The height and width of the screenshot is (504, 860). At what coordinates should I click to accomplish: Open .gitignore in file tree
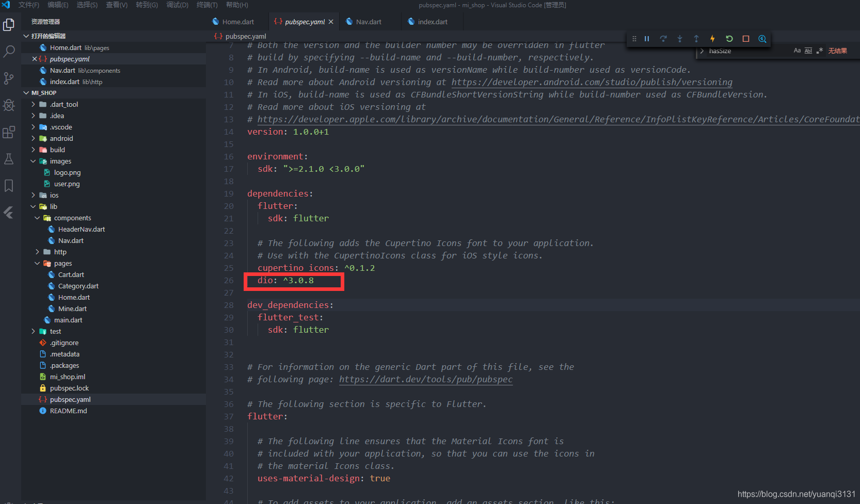pyautogui.click(x=64, y=343)
